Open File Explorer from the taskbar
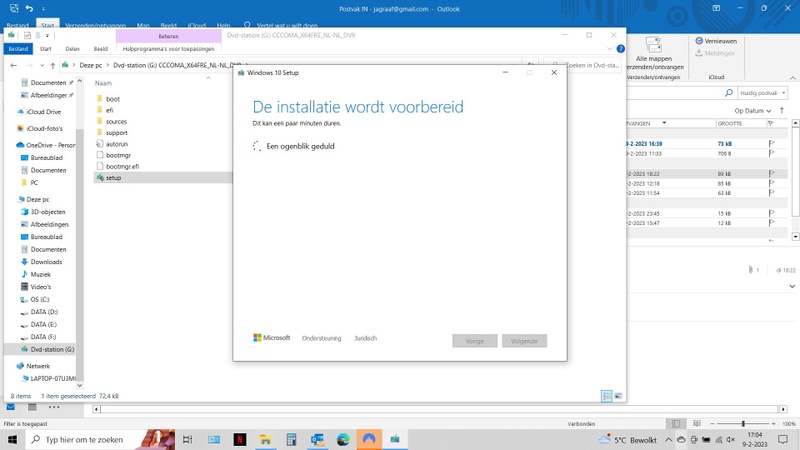 (265, 439)
